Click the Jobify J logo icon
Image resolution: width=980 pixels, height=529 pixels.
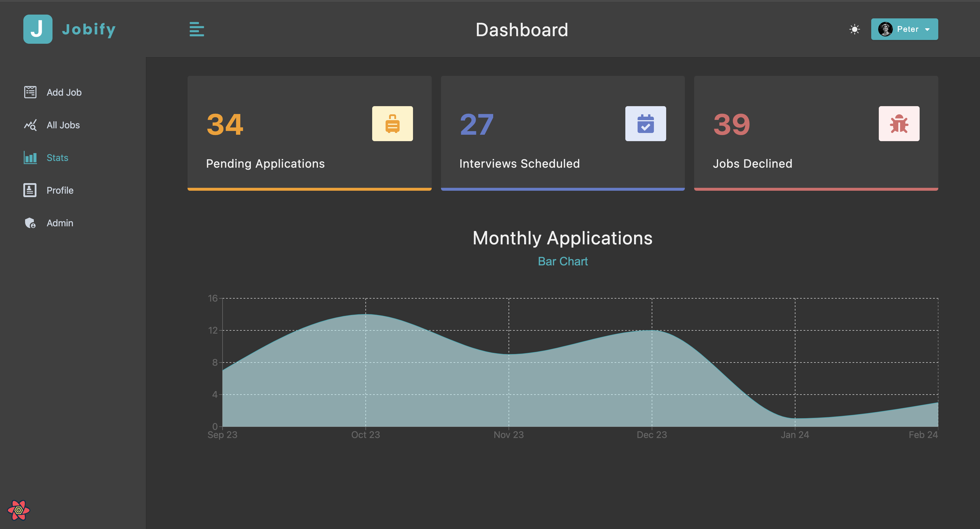[38, 29]
